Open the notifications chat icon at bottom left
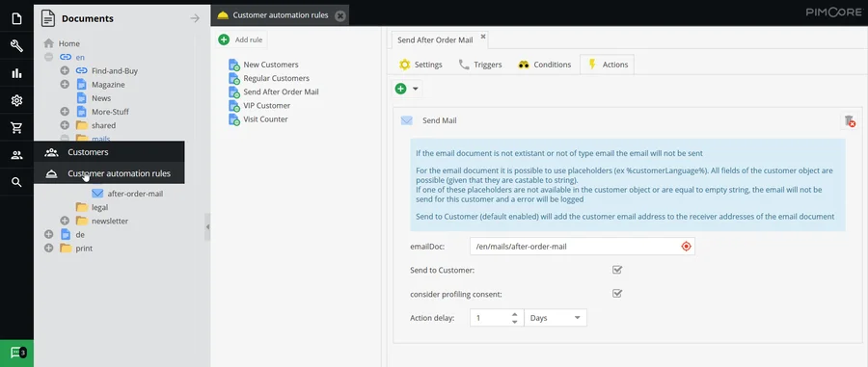Screen dimensions: 868x367 (16, 353)
